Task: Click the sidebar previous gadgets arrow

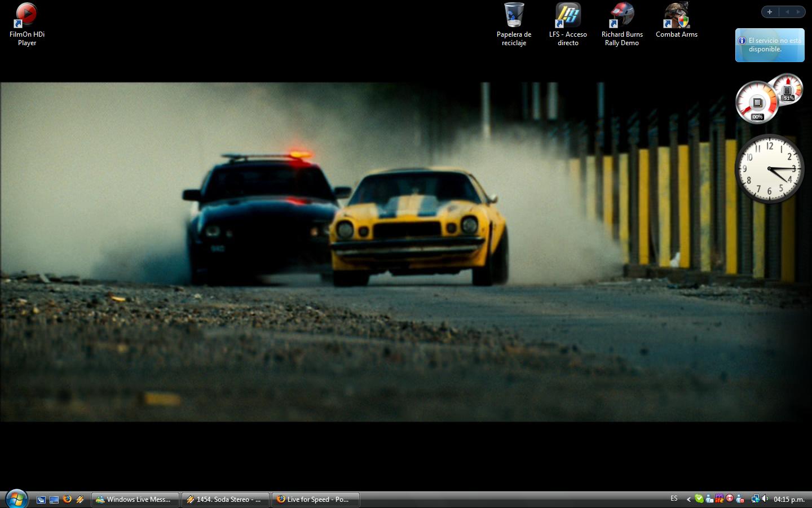Action: point(787,12)
